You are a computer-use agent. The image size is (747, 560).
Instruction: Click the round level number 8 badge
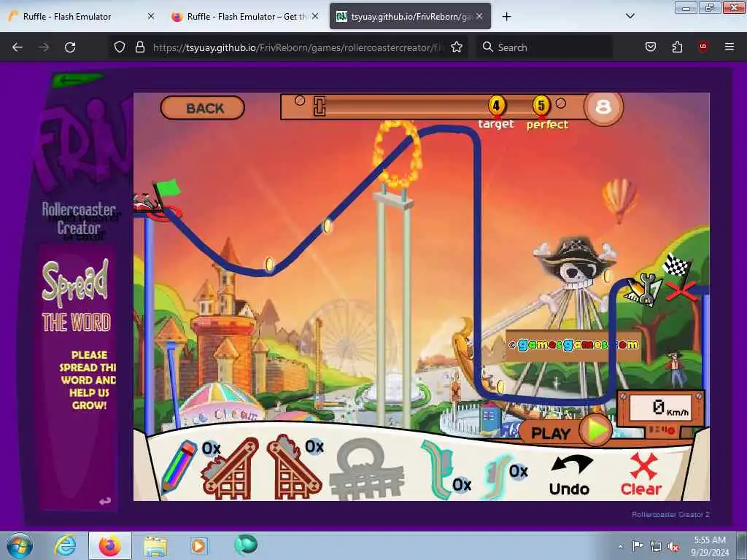click(x=603, y=107)
